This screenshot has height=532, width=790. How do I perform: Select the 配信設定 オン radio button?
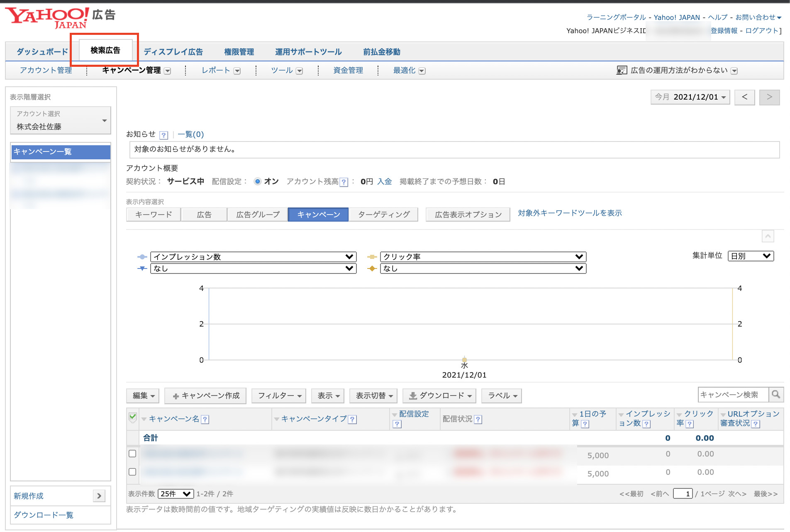point(258,182)
